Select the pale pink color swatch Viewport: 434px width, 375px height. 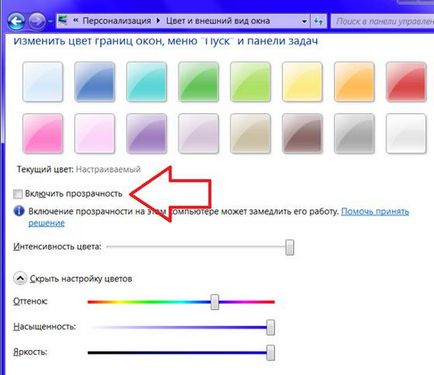(95, 133)
